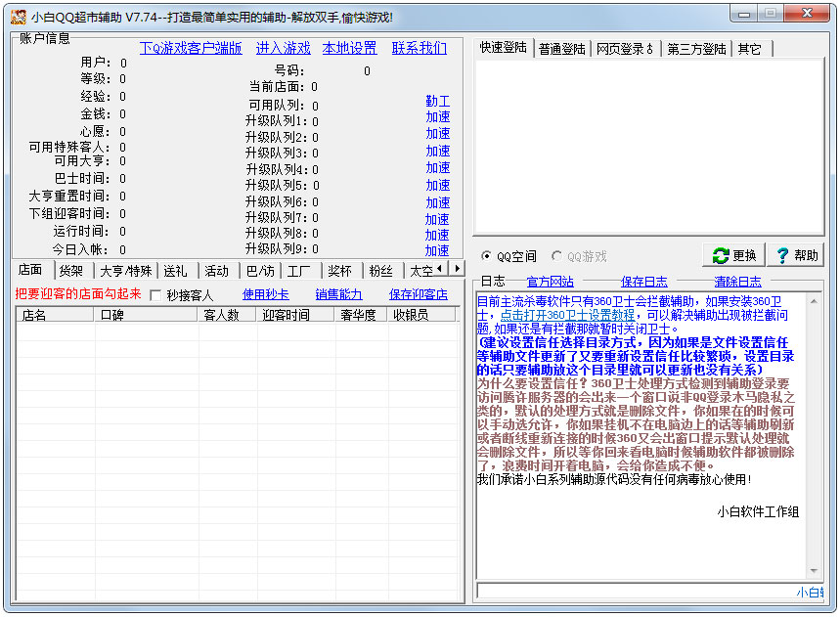Click 加速 for 升级队列8
The image size is (840, 617).
(x=437, y=235)
